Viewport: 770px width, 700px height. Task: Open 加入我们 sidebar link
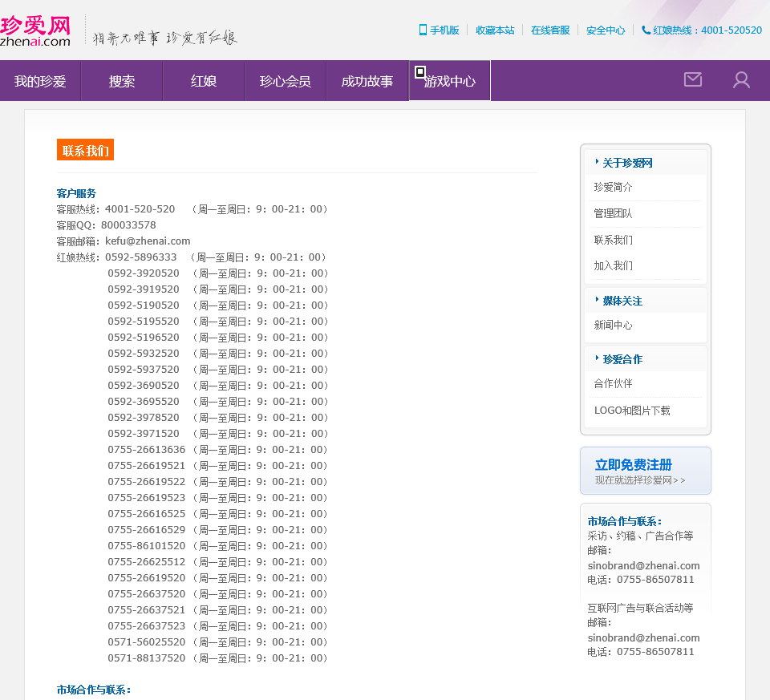pos(613,265)
